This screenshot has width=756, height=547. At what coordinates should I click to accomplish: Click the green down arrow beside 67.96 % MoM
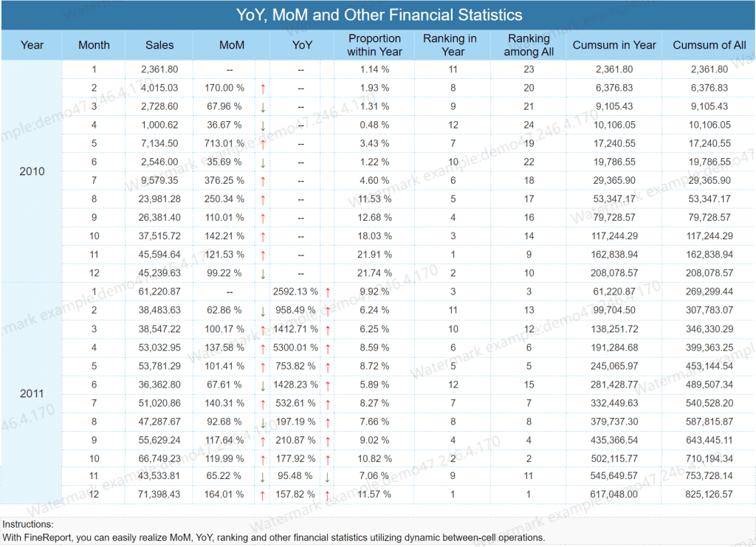coord(263,107)
